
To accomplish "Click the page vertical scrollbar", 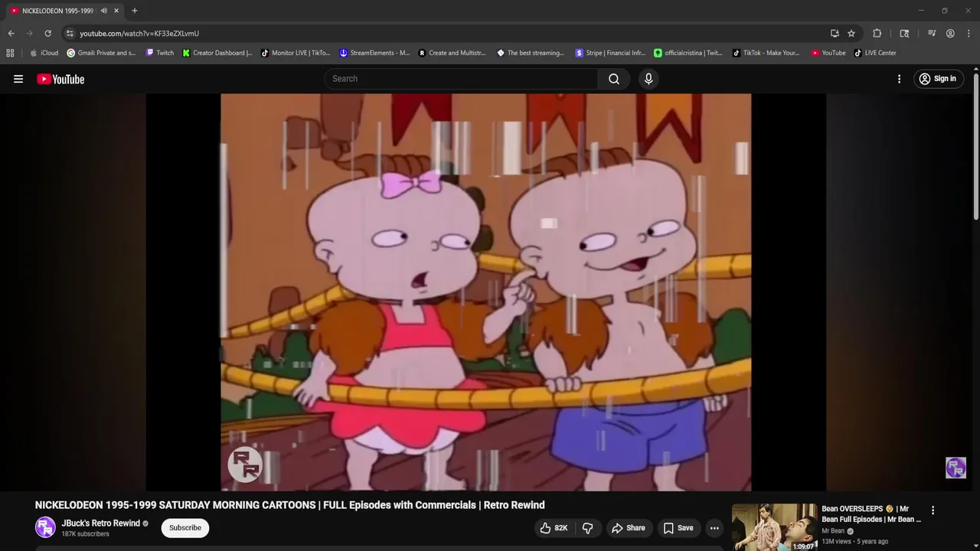I will click(976, 145).
